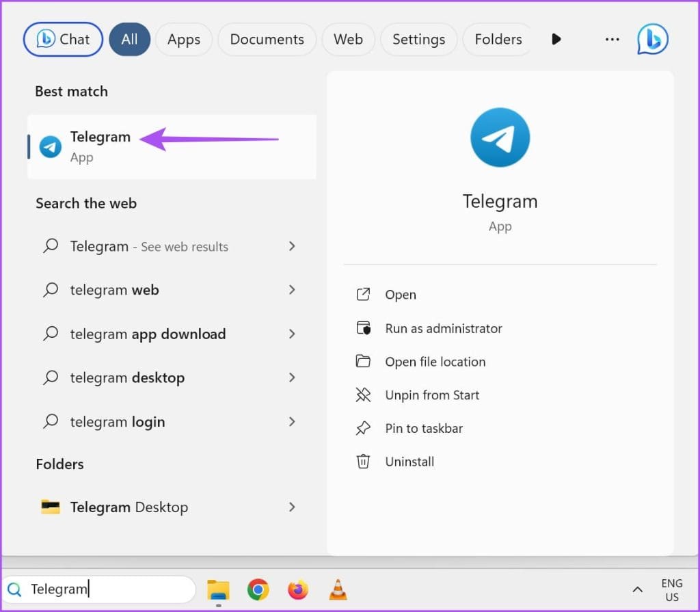The image size is (700, 612).
Task: Open the Bing Chat filter pill
Action: pyautogui.click(x=63, y=39)
